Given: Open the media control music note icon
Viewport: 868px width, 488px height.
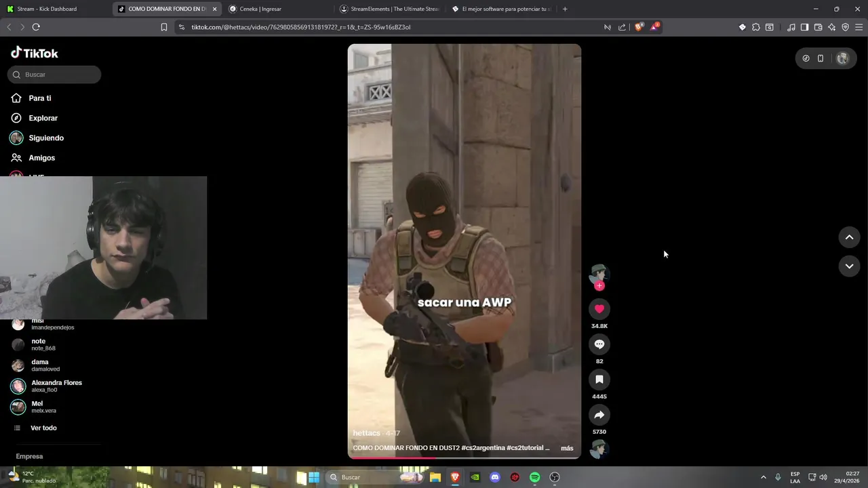Looking at the screenshot, I should click(x=791, y=27).
